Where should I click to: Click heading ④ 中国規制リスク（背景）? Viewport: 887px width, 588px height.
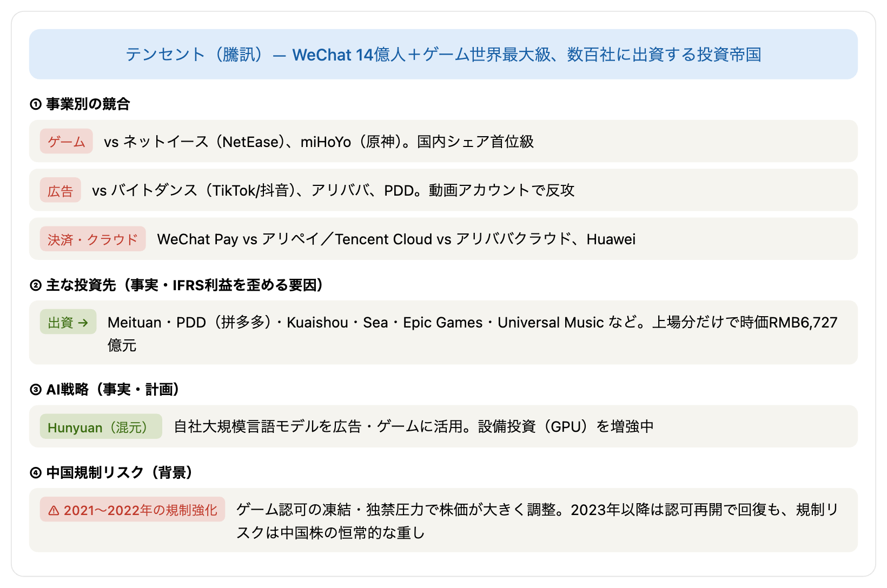tap(111, 472)
